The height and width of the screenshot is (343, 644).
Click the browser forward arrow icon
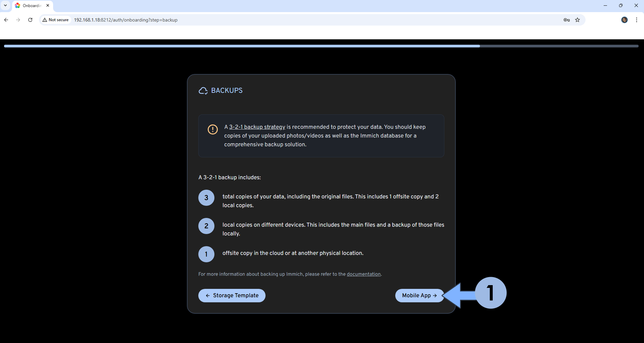tap(18, 20)
